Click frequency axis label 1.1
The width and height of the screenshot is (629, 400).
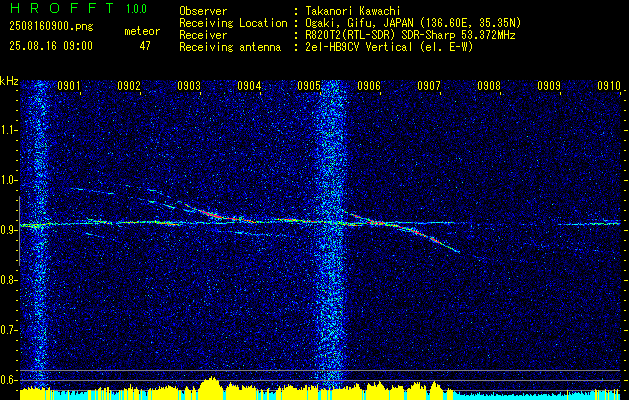[x=8, y=130]
